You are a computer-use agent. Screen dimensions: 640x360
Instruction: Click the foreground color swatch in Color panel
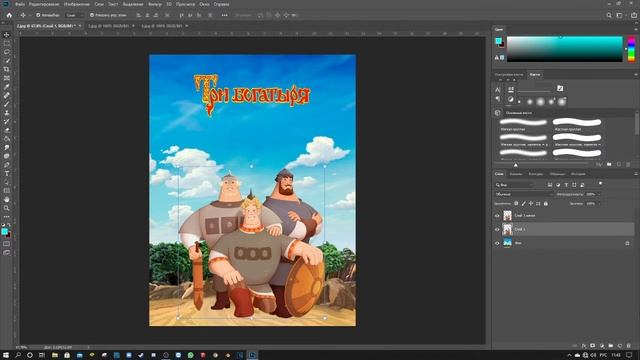(x=498, y=41)
